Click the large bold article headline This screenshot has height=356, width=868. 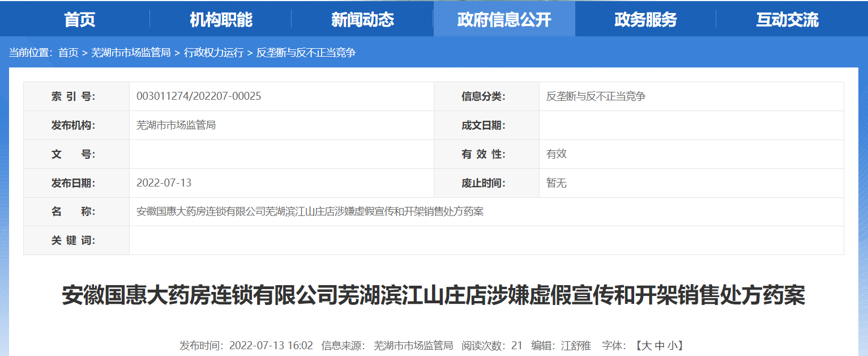pyautogui.click(x=433, y=296)
